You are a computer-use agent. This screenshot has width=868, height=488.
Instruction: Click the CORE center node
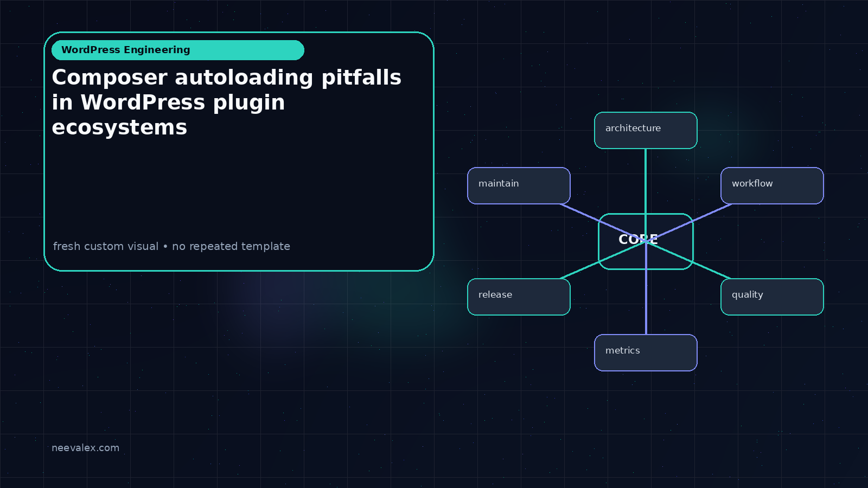[x=646, y=241]
